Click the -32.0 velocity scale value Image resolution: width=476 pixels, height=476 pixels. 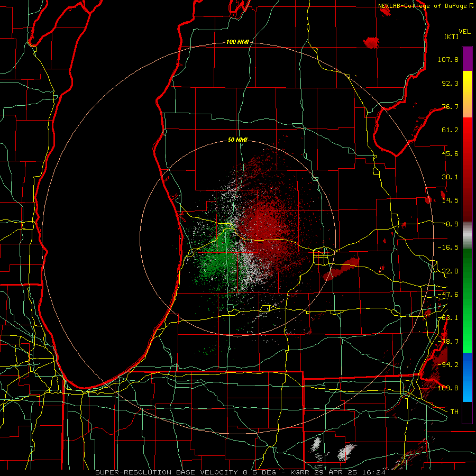(x=448, y=271)
